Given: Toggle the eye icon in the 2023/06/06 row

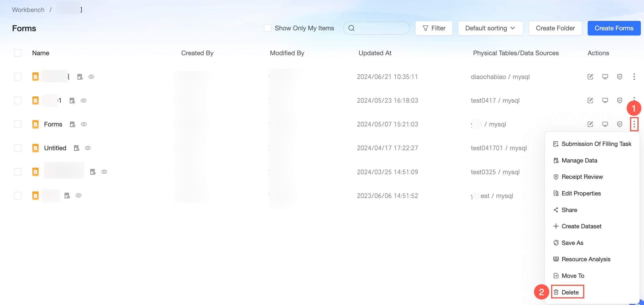Looking at the screenshot, I should pyautogui.click(x=78, y=195).
